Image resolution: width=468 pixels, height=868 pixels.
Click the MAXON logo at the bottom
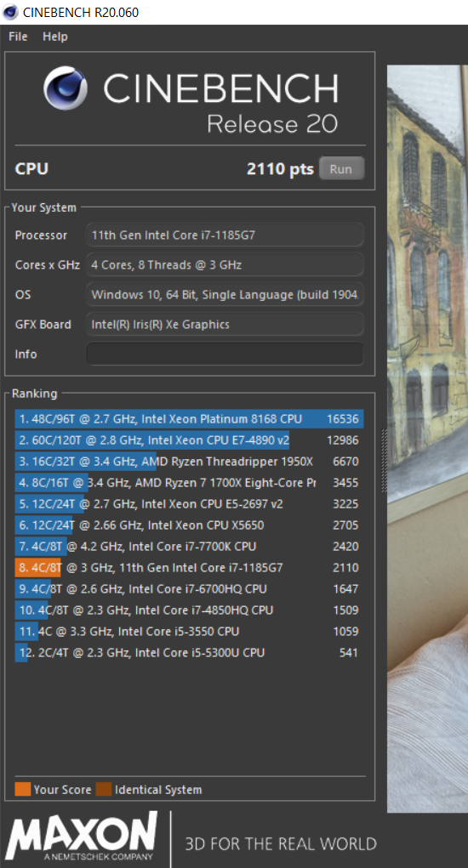click(82, 836)
